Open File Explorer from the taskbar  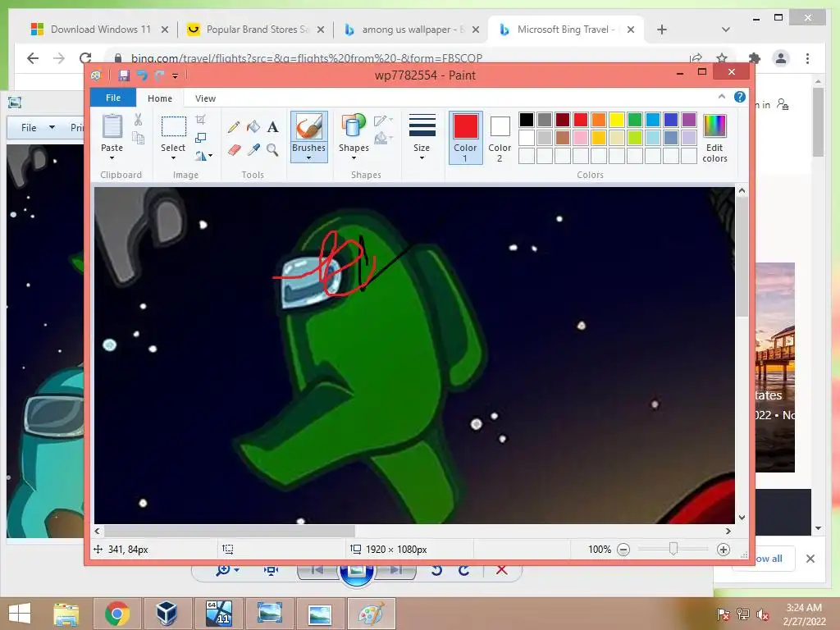click(x=66, y=614)
